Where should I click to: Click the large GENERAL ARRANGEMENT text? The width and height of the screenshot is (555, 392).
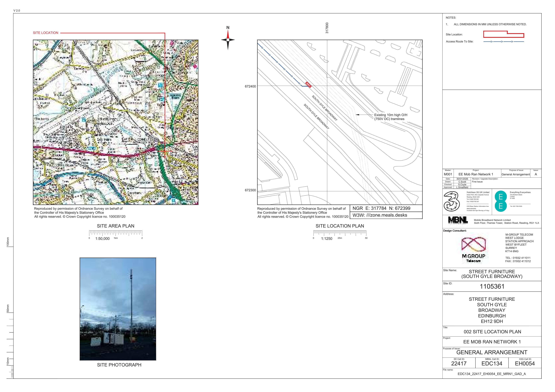[x=492, y=352]
